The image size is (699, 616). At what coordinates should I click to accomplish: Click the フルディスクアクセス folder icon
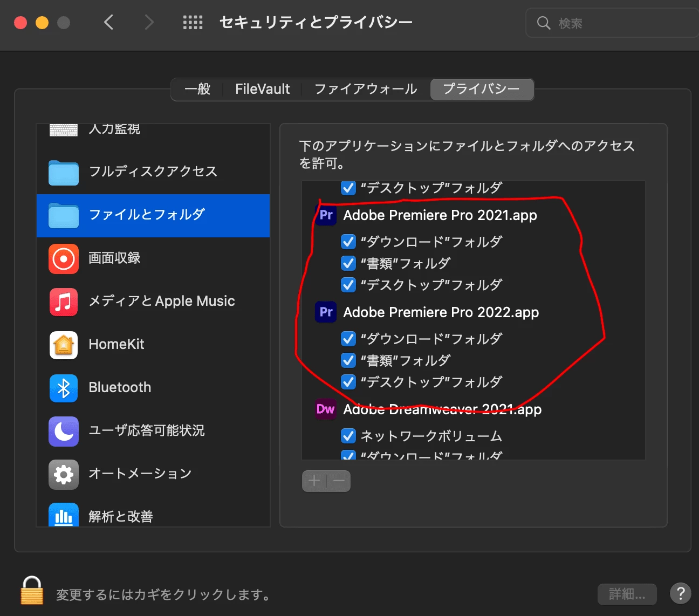click(64, 172)
